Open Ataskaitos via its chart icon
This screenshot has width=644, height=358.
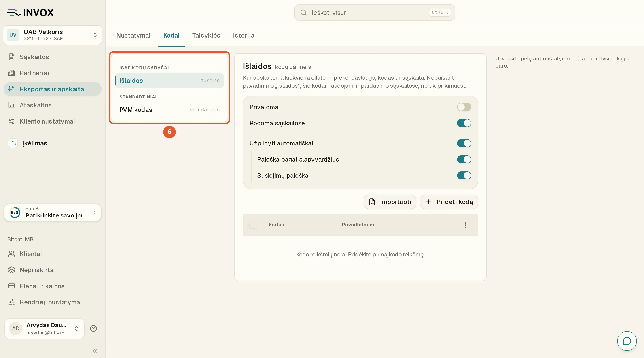click(x=11, y=105)
